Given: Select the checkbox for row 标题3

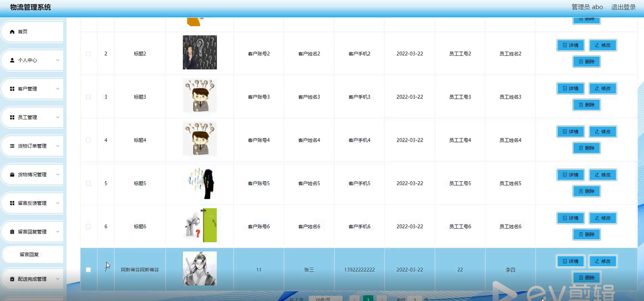Looking at the screenshot, I should coord(88,97).
